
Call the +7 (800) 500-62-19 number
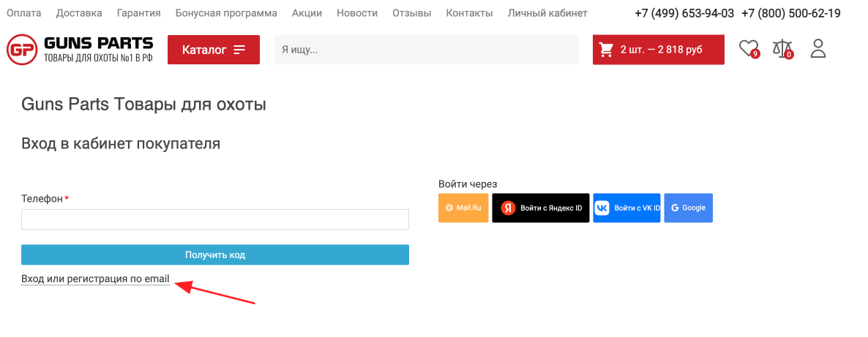click(x=790, y=13)
